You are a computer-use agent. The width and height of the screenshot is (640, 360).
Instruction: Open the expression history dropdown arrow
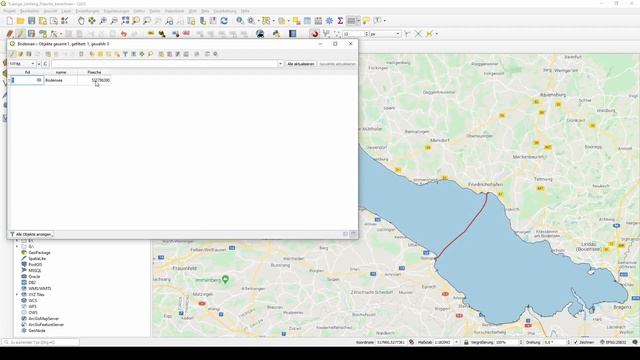pyautogui.click(x=280, y=64)
